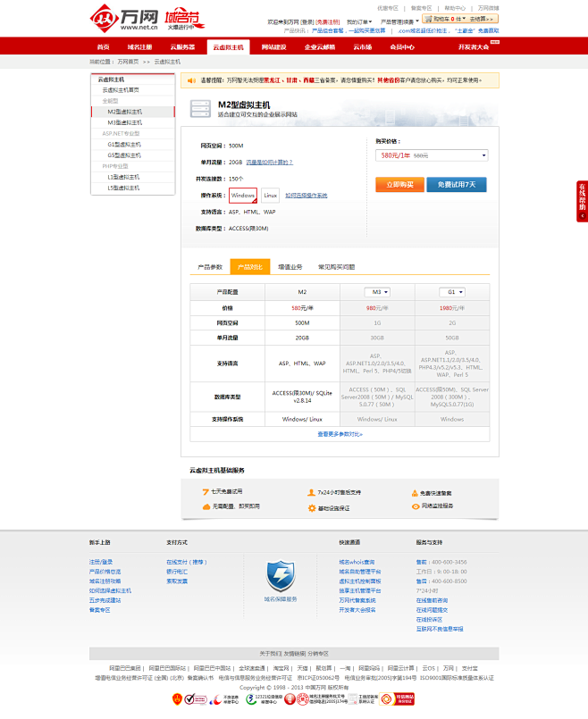The height and width of the screenshot is (719, 588).
Task: Click the server icon beside M2型虚拟主机
Action: coord(202,109)
